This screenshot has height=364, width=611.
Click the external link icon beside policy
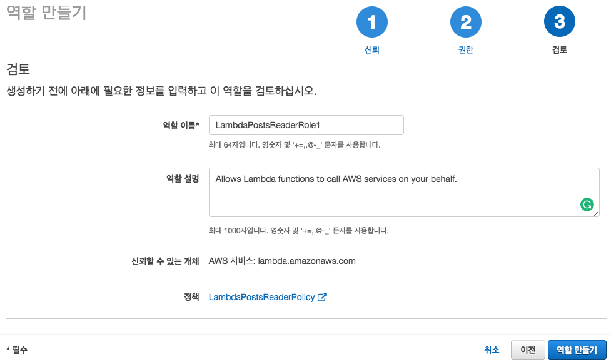[x=322, y=297]
